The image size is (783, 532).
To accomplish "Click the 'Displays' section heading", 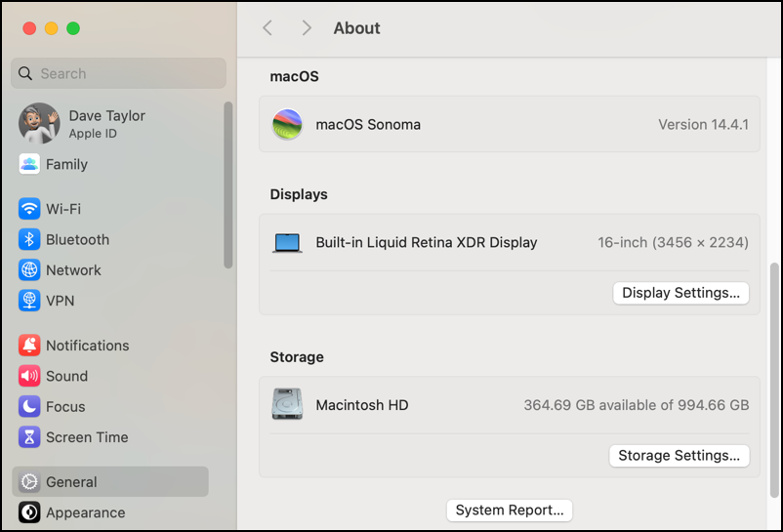I will pos(299,194).
